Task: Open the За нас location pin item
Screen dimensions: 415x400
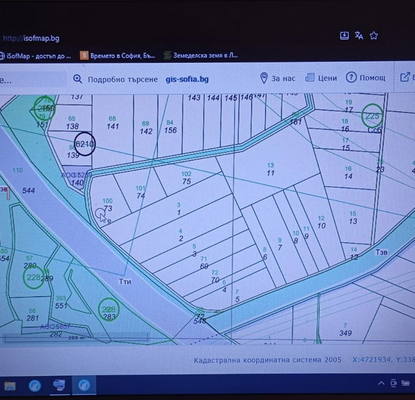Action: [x=277, y=78]
